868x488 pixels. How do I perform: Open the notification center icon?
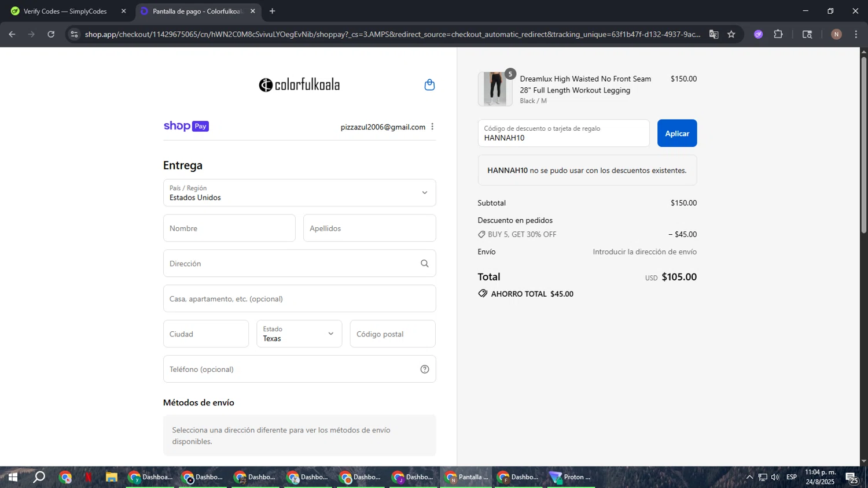pyautogui.click(x=852, y=478)
